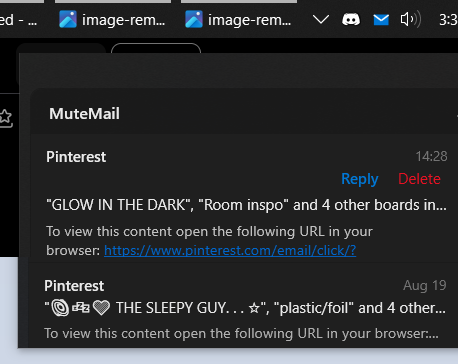Open the "GLOW IN THE DARK" email subject

click(x=246, y=205)
